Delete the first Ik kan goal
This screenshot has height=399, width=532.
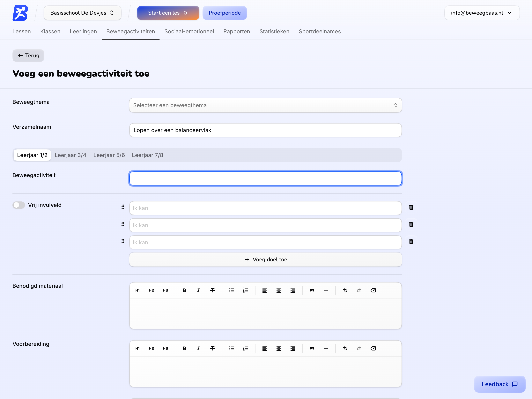411,207
